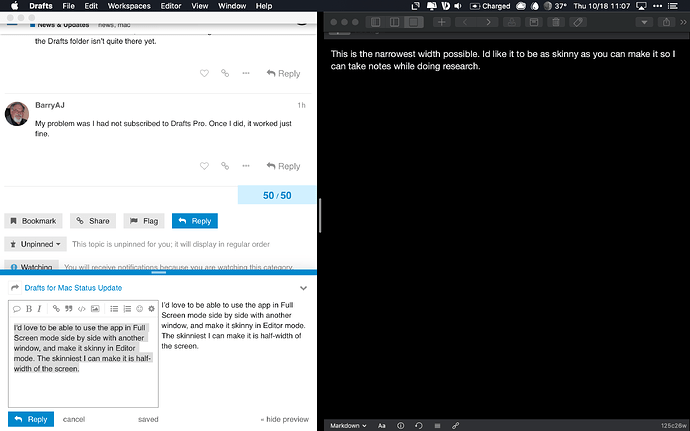The image size is (690, 431).
Task: Create a new draft with the plus button
Action: [442, 22]
